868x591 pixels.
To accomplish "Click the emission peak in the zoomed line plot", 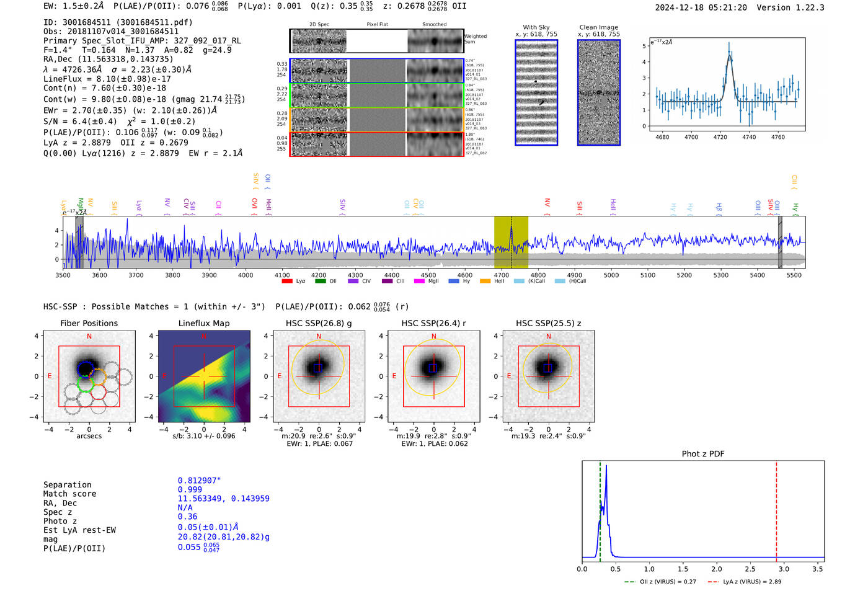I will (x=729, y=56).
